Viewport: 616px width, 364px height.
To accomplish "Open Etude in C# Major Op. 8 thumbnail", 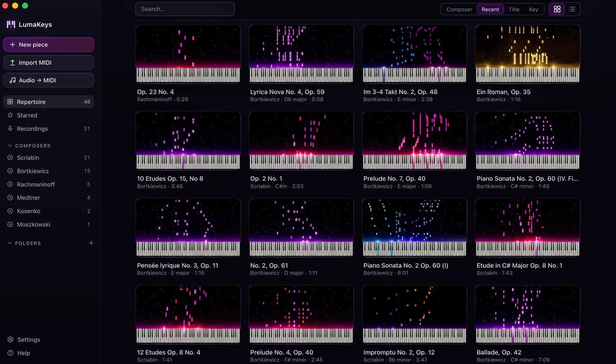I will [528, 227].
